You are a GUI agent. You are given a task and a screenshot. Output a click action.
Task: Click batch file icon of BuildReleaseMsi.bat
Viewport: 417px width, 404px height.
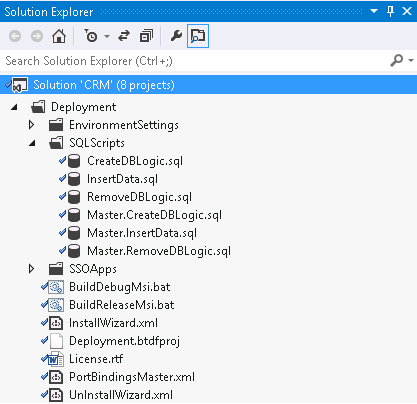[56, 305]
